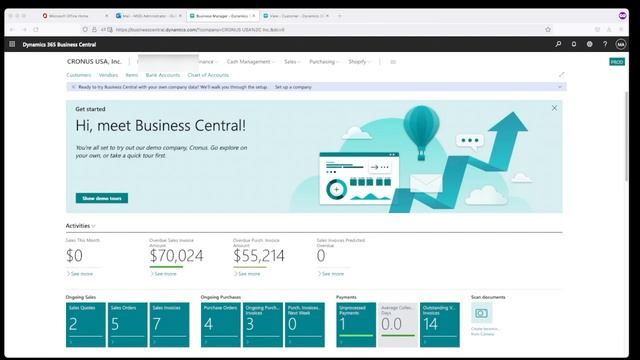Click See more under $55,214
This screenshot has width=640, height=360.
(x=247, y=274)
